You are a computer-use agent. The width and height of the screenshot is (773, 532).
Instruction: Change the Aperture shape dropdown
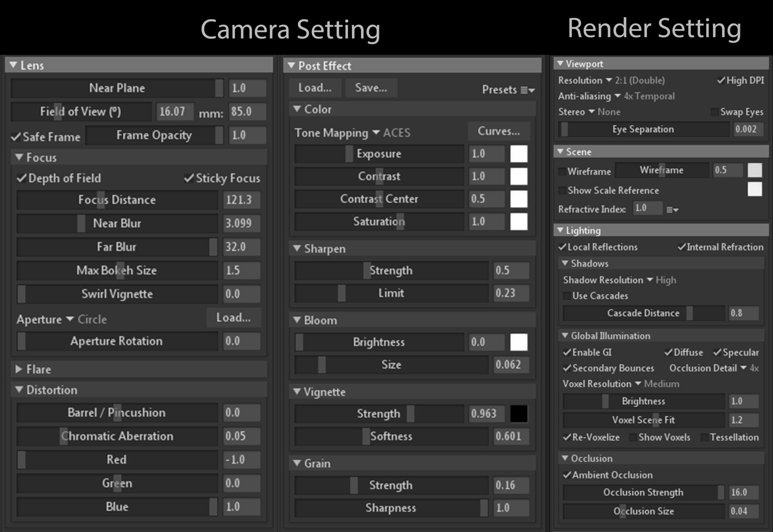pos(70,319)
